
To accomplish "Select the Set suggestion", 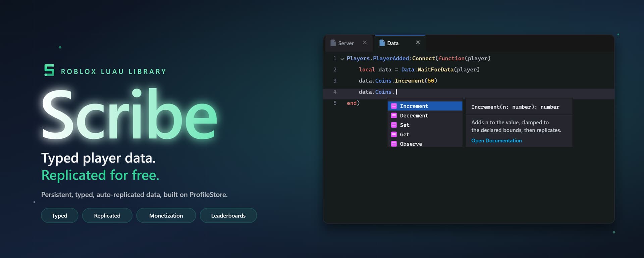I will tap(425, 125).
